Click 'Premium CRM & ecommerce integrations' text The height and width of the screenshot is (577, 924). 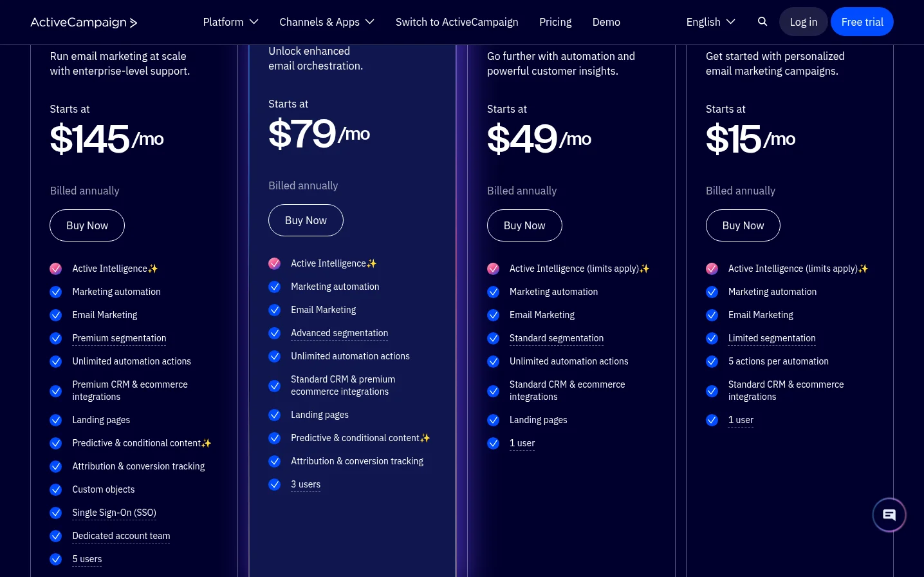(130, 390)
